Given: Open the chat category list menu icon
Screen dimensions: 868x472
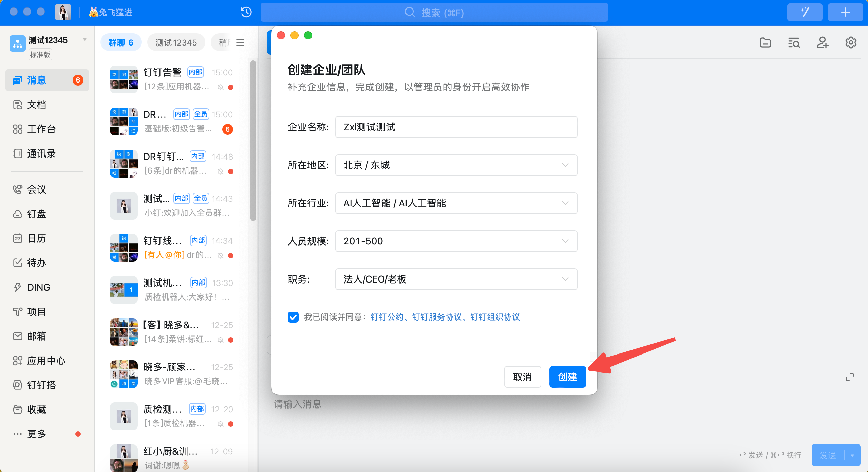Looking at the screenshot, I should [240, 42].
